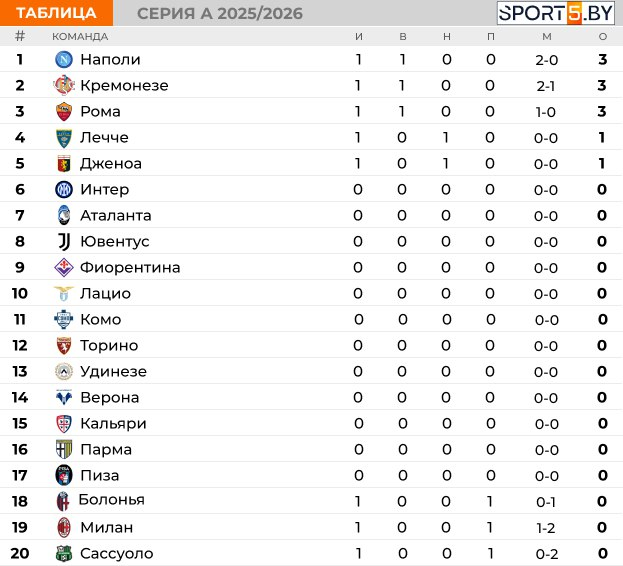
Task: Click the Sassuolo club crest
Action: click(64, 553)
